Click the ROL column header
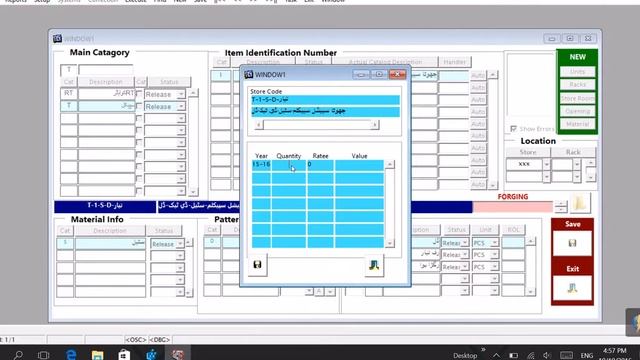Image resolution: width=640 pixels, height=360 pixels. (x=513, y=230)
